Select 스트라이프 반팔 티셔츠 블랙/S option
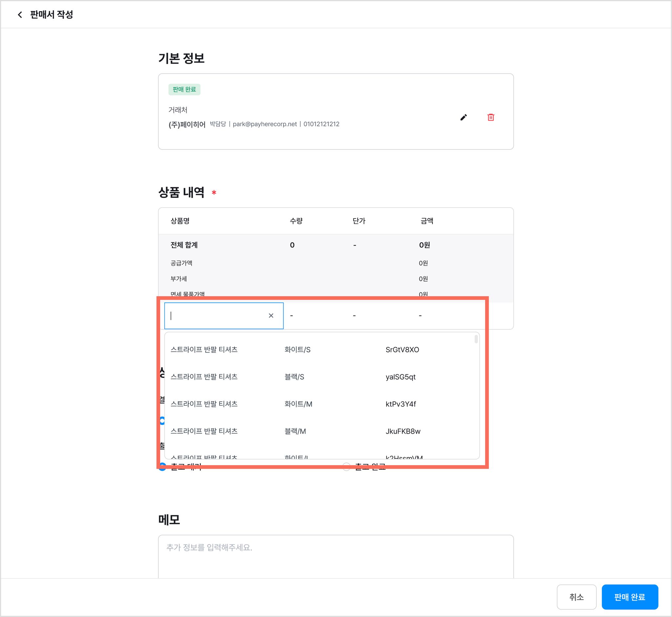Image resolution: width=672 pixels, height=617 pixels. (322, 377)
